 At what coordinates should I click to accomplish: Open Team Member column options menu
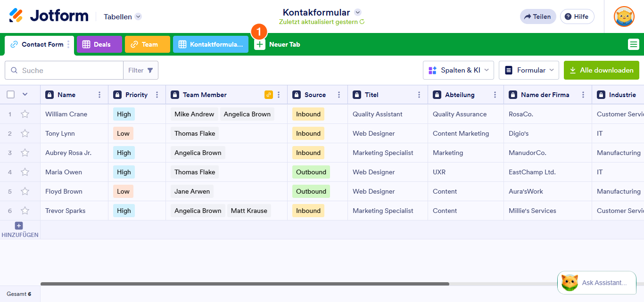(279, 95)
